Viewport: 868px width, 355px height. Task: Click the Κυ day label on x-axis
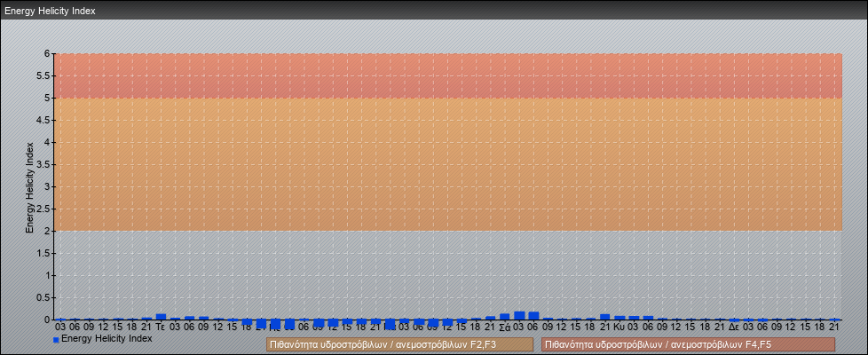pyautogui.click(x=619, y=327)
